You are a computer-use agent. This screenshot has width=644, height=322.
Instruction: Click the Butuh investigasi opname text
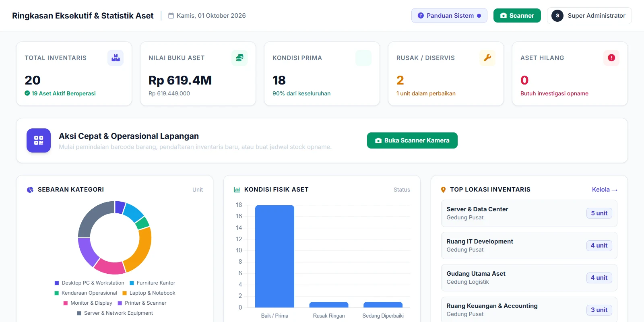[x=554, y=93]
